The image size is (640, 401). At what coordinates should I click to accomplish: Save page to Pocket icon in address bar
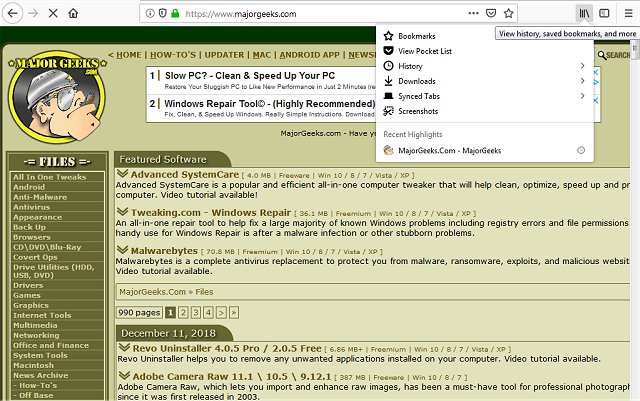(491, 13)
